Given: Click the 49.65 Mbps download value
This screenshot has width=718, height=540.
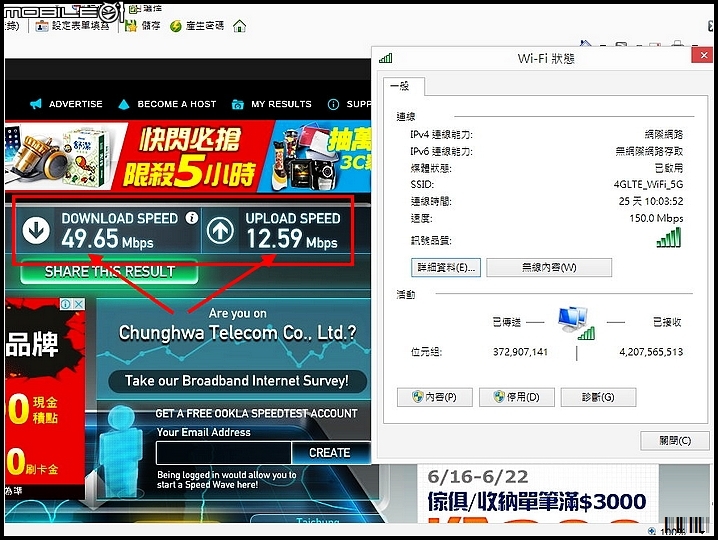Looking at the screenshot, I should pyautogui.click(x=108, y=239).
